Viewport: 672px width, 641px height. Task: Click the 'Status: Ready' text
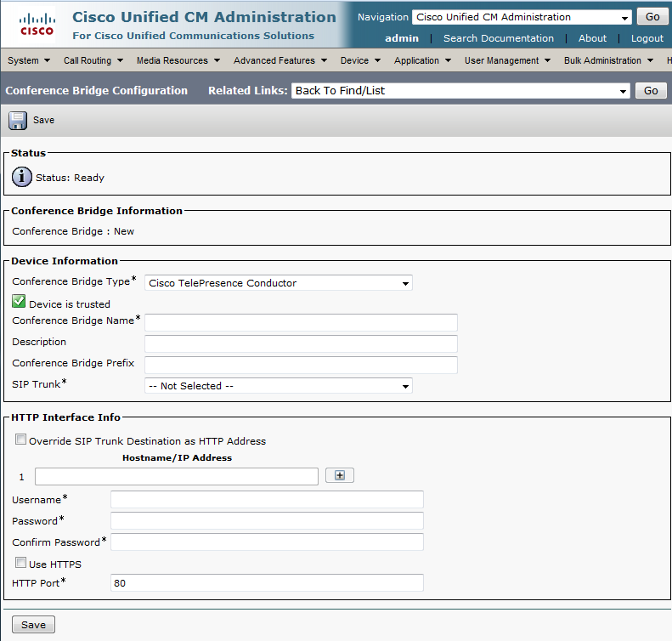[70, 178]
